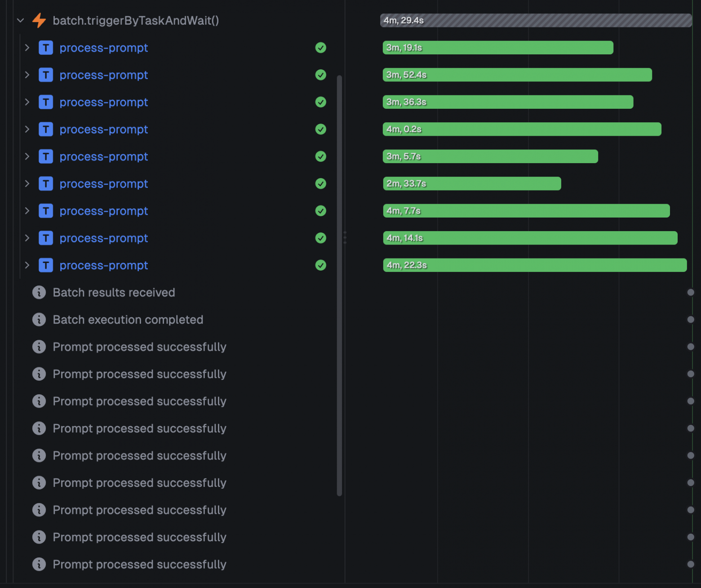Click the info icon beside Batch results received
701x588 pixels.
click(x=39, y=292)
